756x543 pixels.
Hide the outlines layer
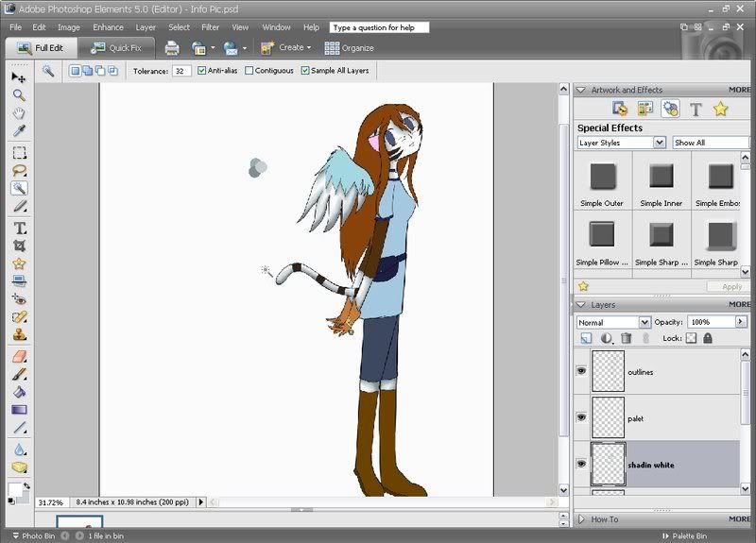point(581,371)
